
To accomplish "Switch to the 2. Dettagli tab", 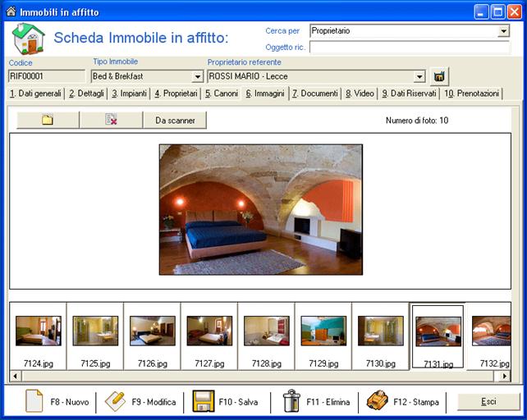I will (86, 94).
